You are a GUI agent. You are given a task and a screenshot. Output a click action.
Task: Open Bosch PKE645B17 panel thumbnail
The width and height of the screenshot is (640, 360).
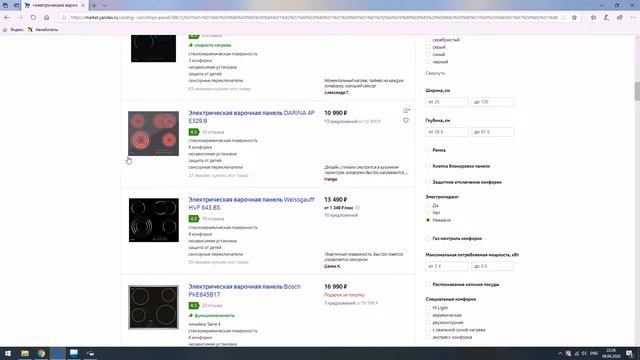pos(153,307)
